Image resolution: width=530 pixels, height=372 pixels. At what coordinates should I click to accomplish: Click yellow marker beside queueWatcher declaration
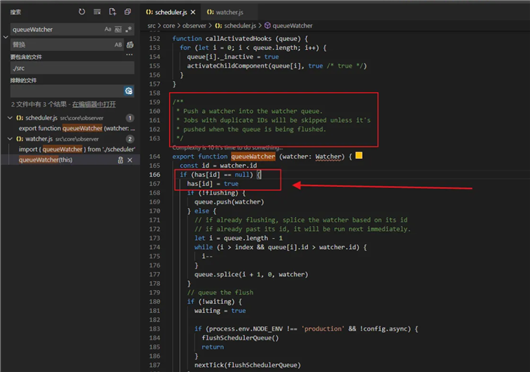click(x=359, y=155)
